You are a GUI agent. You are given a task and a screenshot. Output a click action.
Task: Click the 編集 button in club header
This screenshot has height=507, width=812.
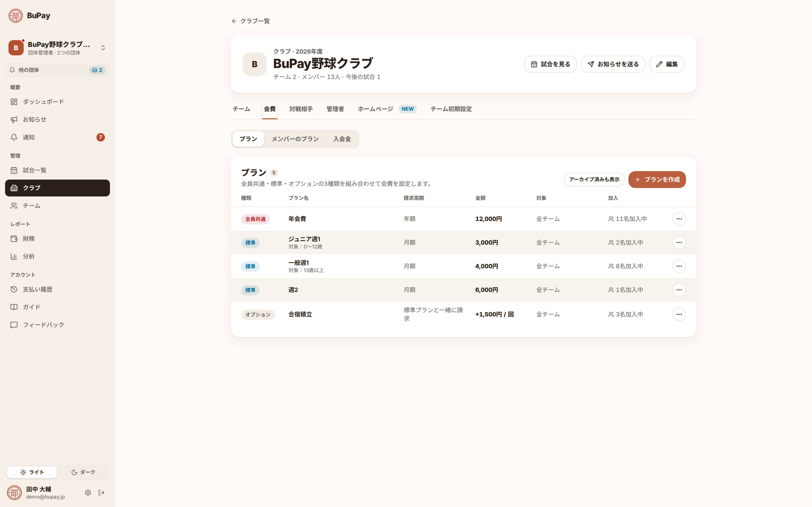click(666, 64)
